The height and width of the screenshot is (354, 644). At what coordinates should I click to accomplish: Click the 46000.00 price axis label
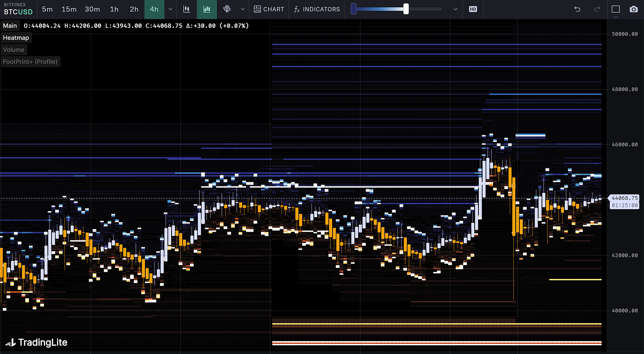click(x=625, y=145)
